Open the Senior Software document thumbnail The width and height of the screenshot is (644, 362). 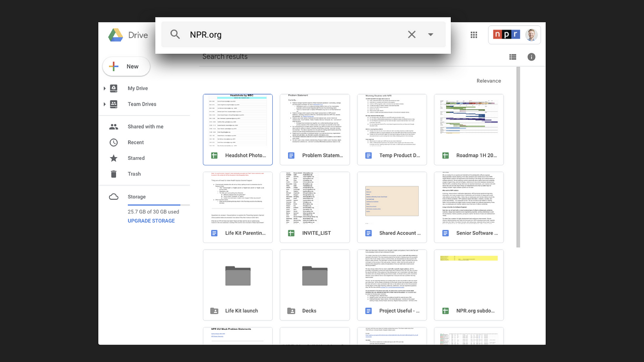click(x=469, y=198)
